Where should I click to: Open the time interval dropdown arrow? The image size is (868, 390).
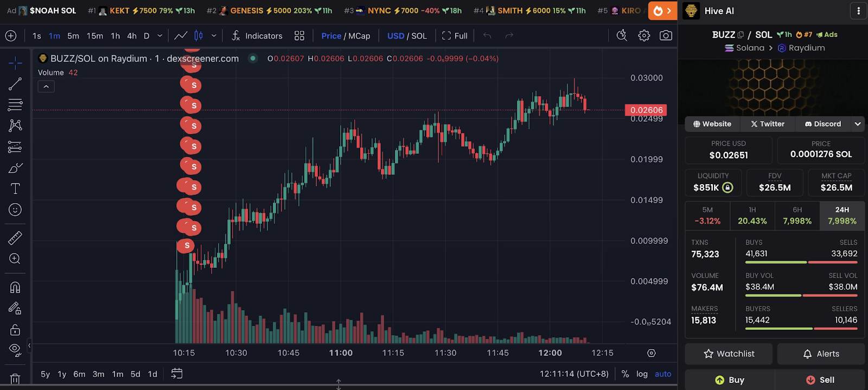(x=159, y=36)
